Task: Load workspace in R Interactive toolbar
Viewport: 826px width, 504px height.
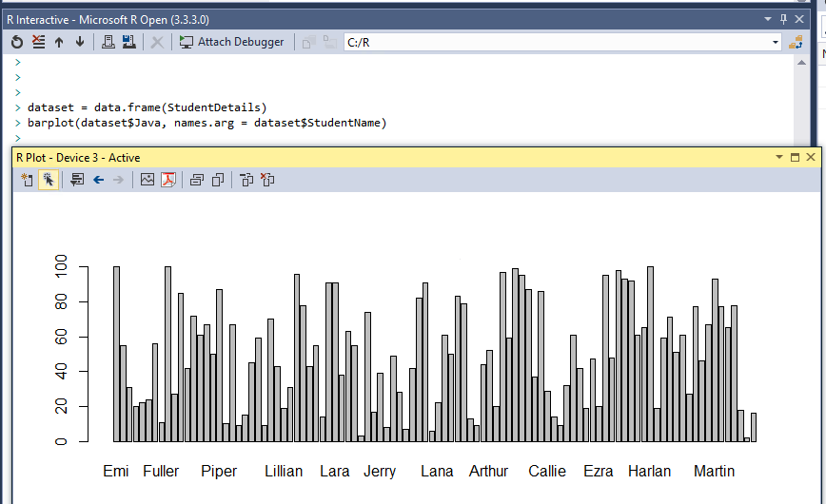Action: [108, 42]
